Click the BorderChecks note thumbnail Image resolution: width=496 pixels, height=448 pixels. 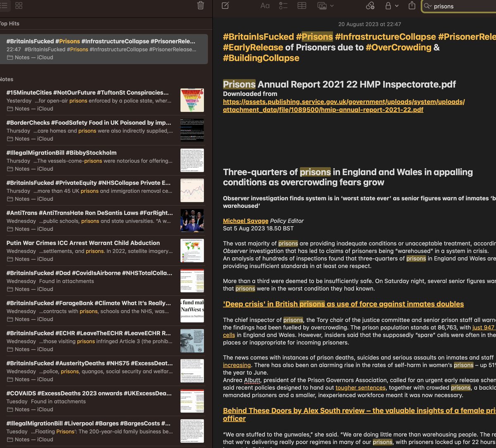pos(192,130)
